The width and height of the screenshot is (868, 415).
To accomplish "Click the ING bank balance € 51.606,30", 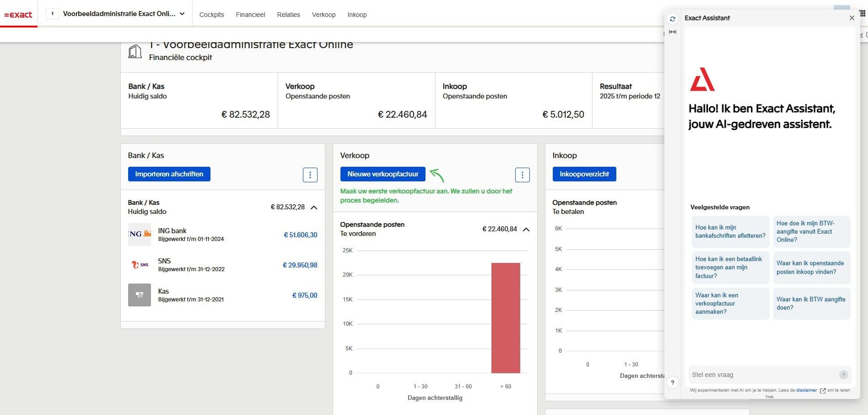I will 301,235.
